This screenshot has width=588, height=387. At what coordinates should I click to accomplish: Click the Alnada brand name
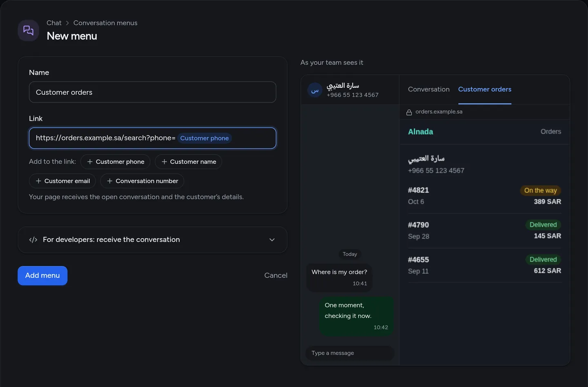tap(421, 132)
